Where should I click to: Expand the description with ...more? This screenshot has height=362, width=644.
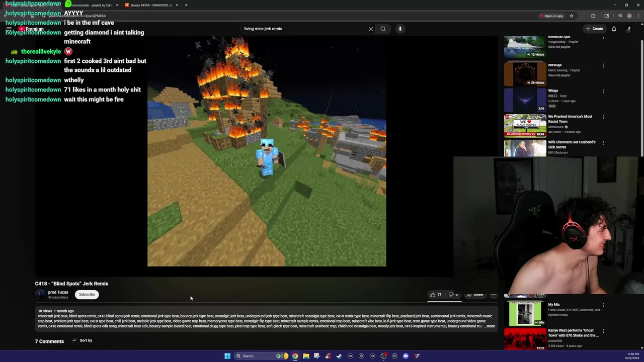click(490, 326)
